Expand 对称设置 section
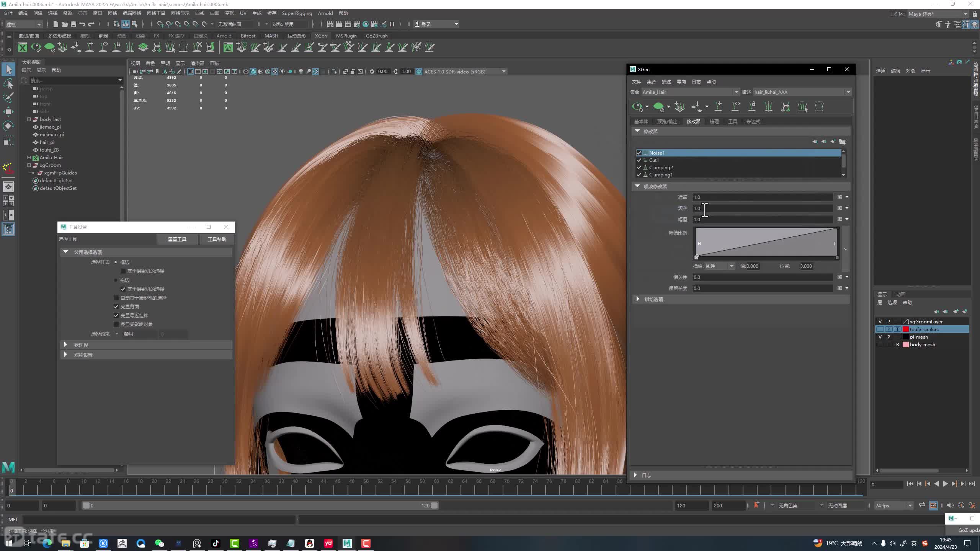Screen dimensions: 980x551 tap(65, 354)
